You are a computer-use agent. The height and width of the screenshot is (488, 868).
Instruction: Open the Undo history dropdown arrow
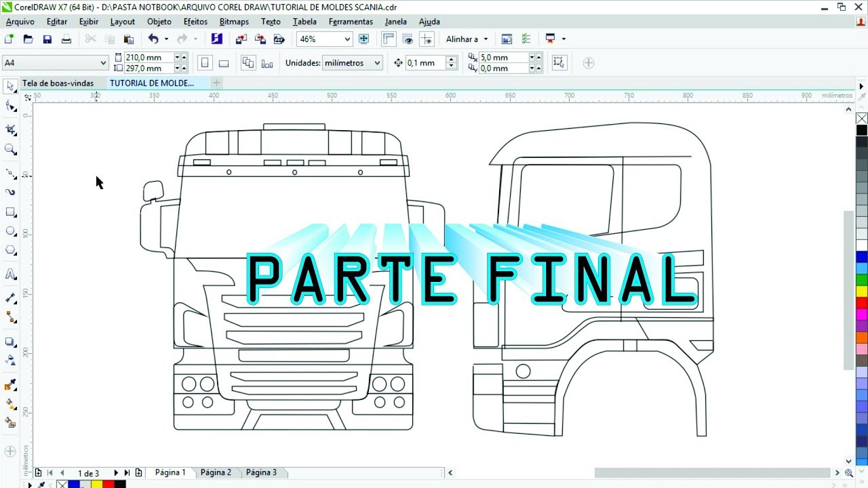pos(166,39)
